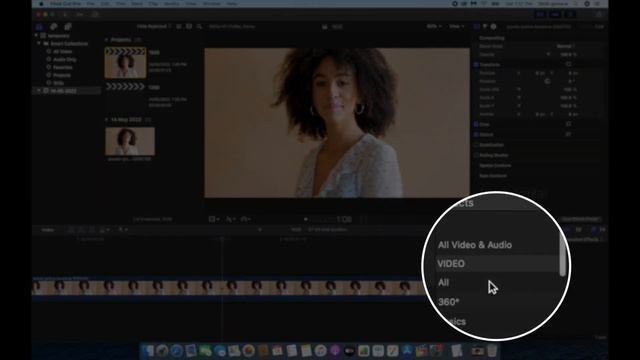Open the Photos and Audio sidebar

point(53,27)
